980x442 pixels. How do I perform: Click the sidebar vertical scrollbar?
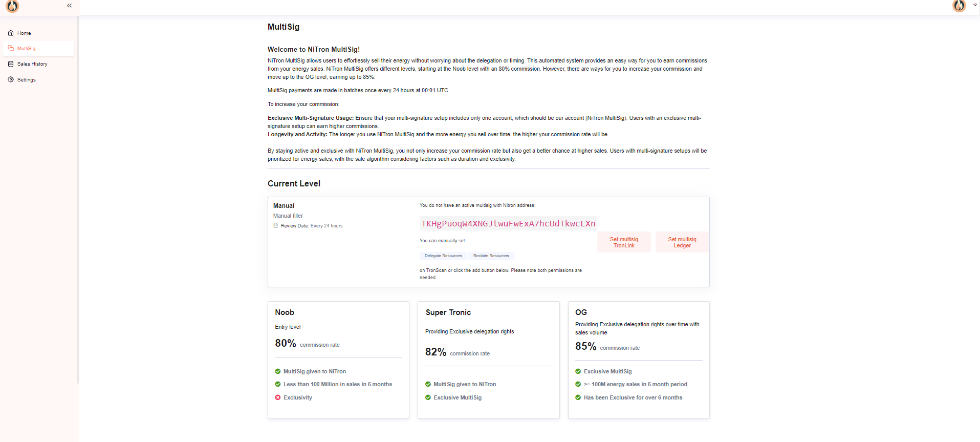[78, 200]
